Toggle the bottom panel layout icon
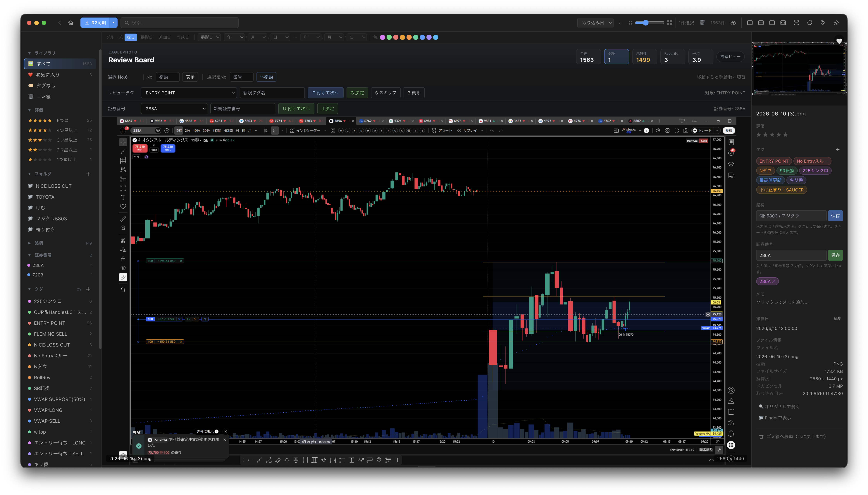This screenshot has height=495, width=868. point(761,23)
